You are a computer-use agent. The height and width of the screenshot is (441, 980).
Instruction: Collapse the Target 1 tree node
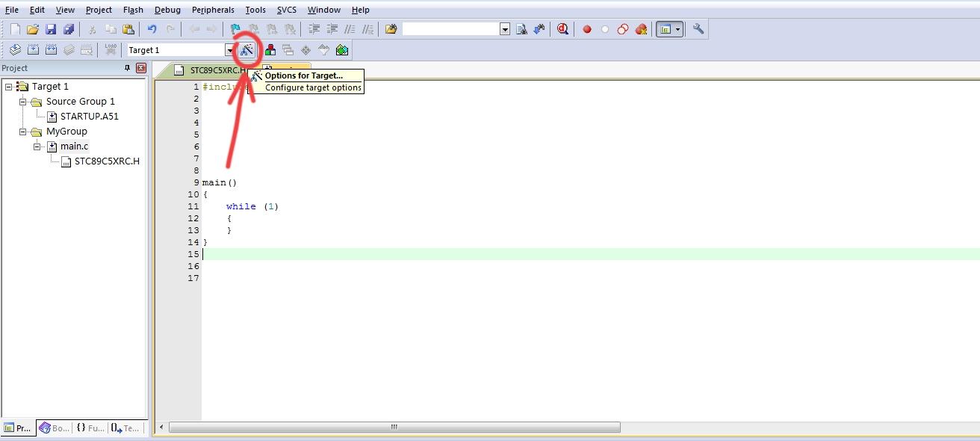click(x=8, y=87)
